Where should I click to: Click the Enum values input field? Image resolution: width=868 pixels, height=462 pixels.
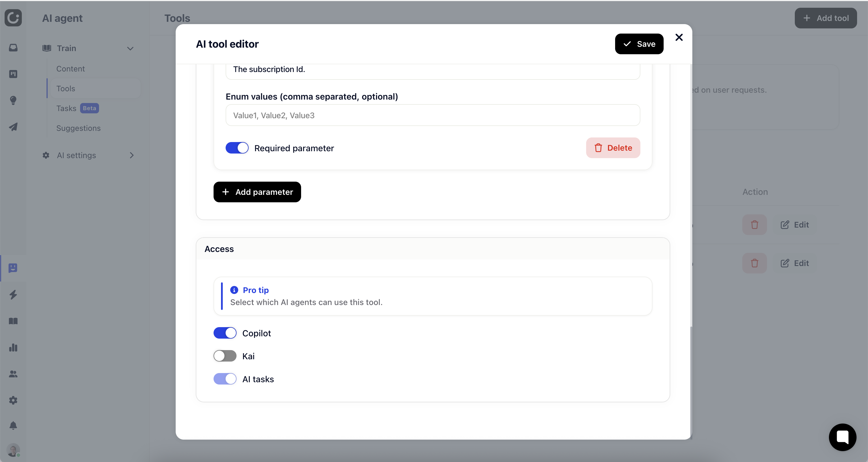tap(433, 115)
